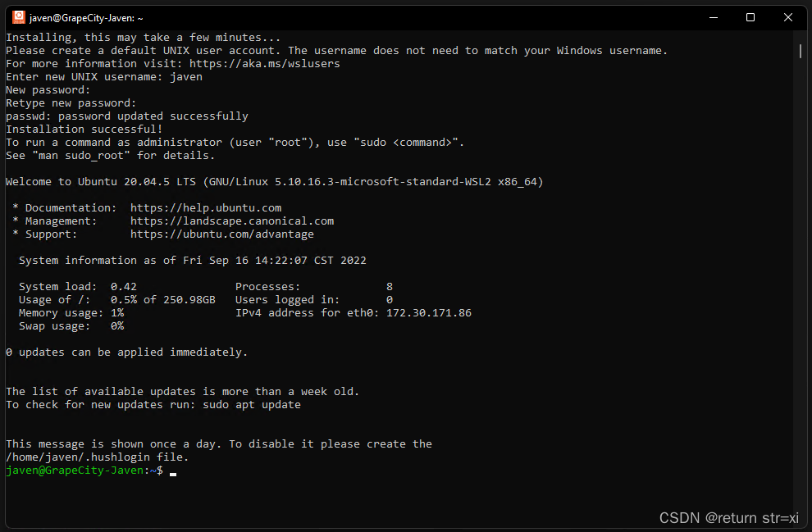Click the minimize button
812x532 pixels.
[x=713, y=16]
